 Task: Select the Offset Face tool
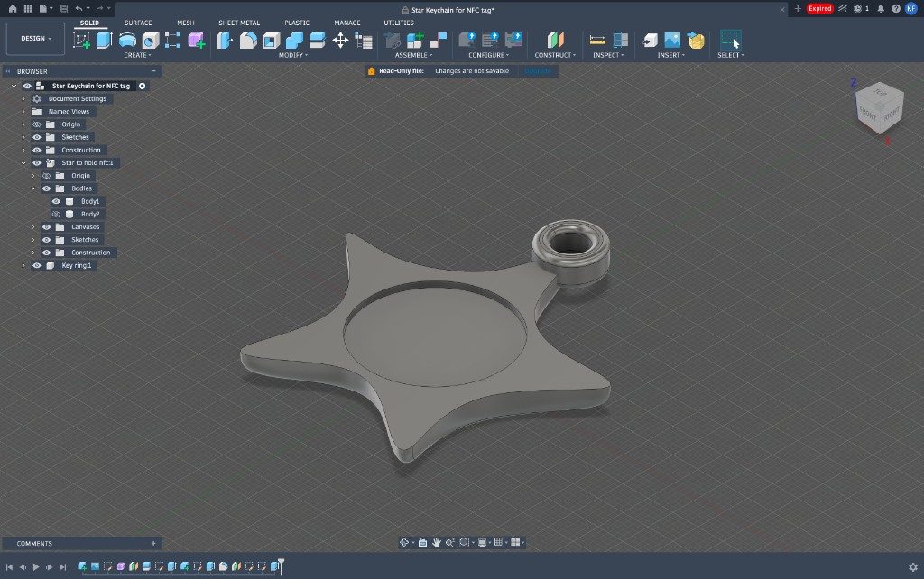click(317, 40)
